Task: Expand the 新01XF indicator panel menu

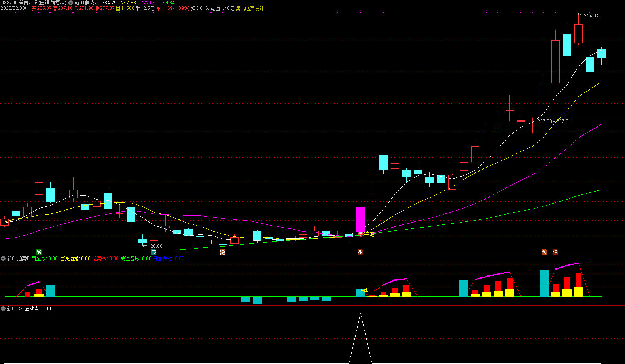Action: [x=3, y=309]
